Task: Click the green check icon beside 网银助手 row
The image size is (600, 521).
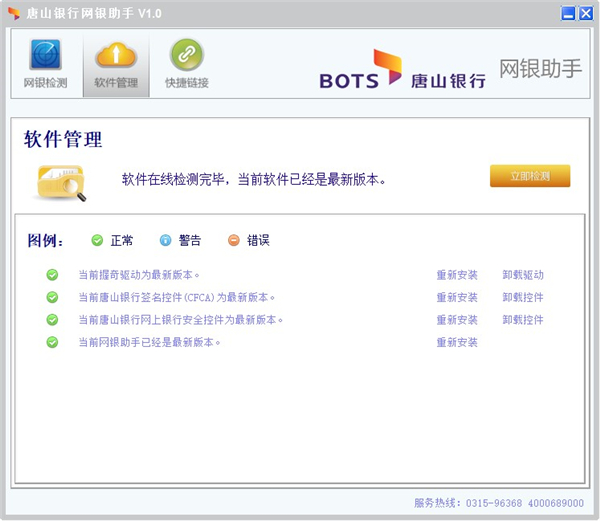Action: [x=52, y=342]
